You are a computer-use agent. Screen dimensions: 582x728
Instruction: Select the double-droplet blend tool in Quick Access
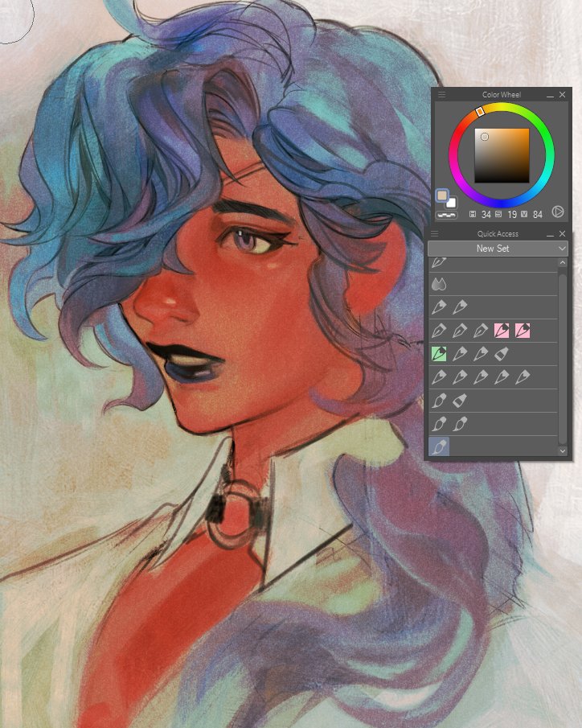(439, 284)
